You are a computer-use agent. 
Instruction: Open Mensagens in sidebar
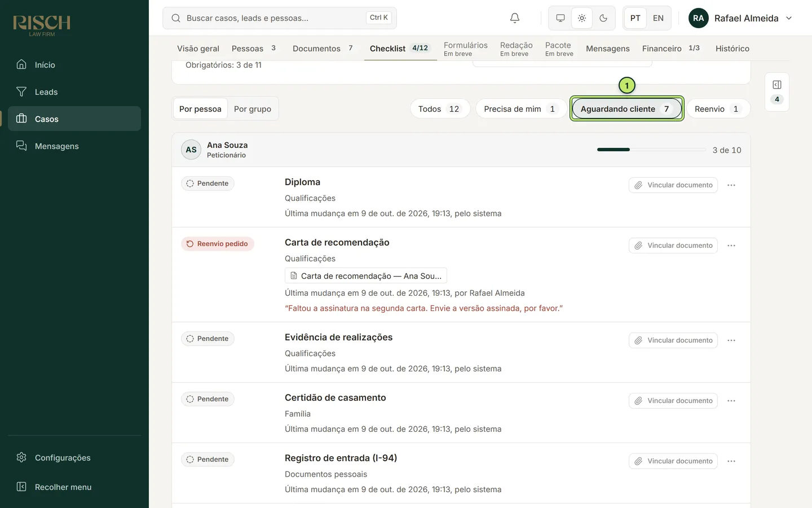[x=74, y=146]
